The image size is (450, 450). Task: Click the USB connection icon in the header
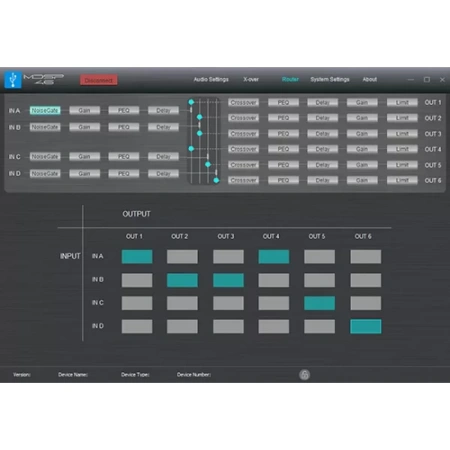pos(13,80)
